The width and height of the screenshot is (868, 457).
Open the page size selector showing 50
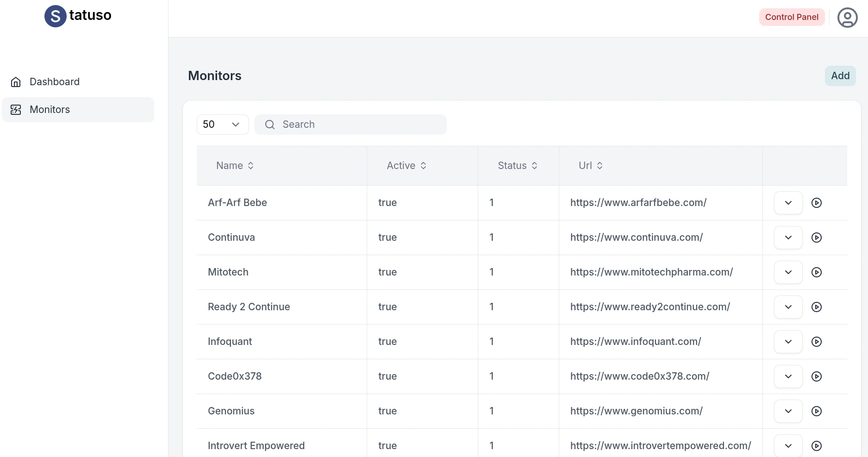tap(222, 125)
